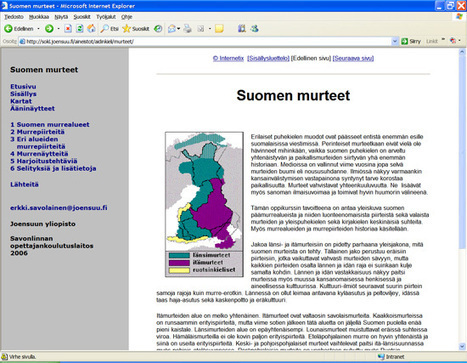Open the Tiedosto menu
Viewport: 467px width, 363px height.
tap(14, 17)
